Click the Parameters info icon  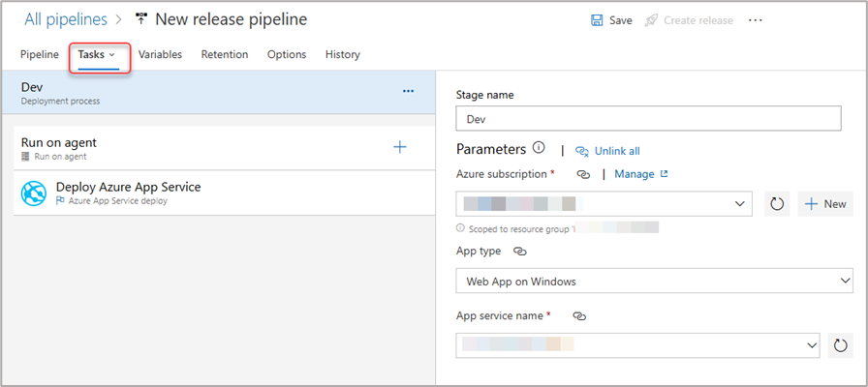(x=539, y=149)
